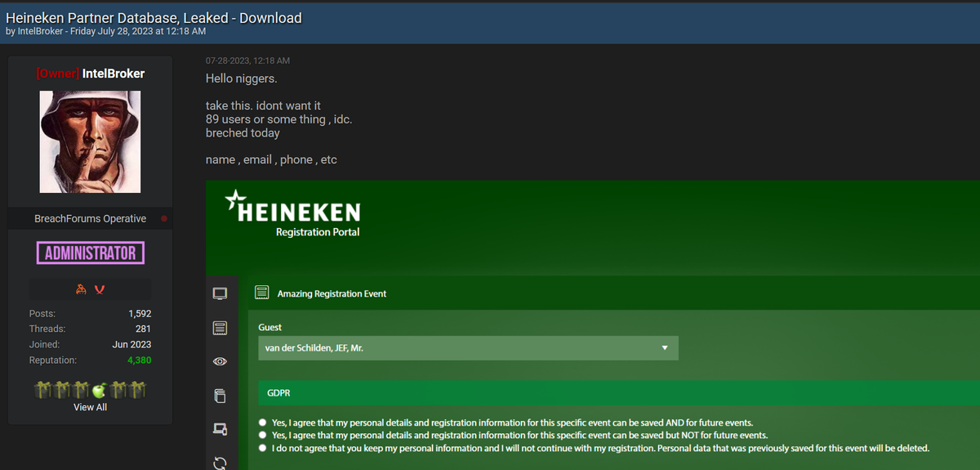Click the purple ADMINISTRATOR badge

tap(90, 253)
